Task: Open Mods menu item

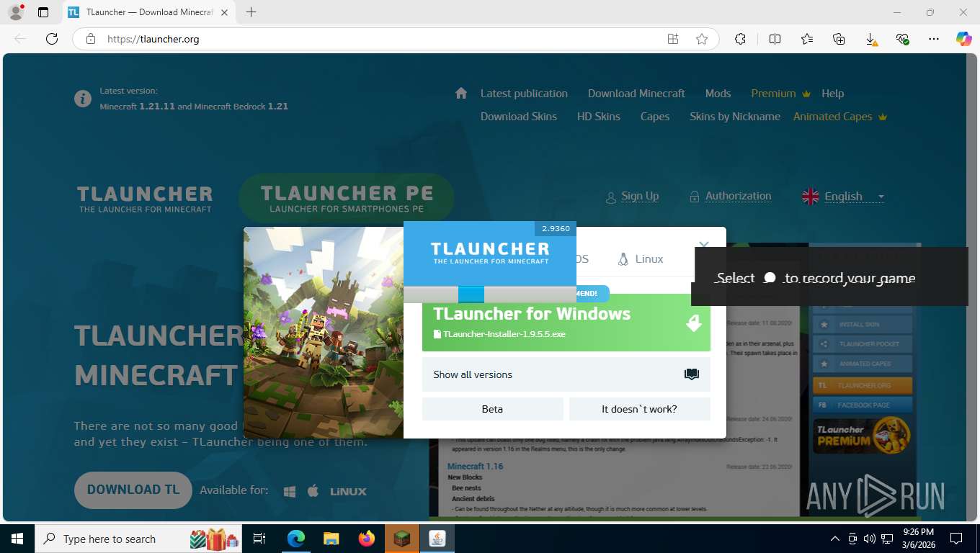Action: pos(718,94)
